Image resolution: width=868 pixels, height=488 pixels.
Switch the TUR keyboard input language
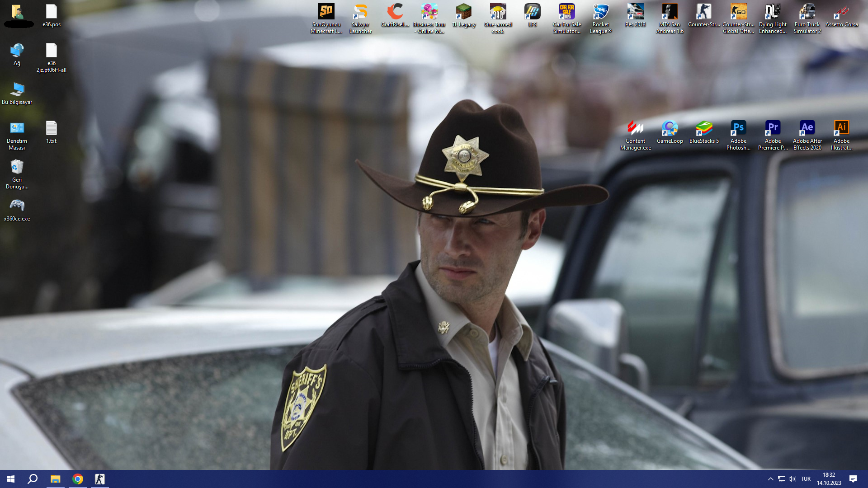(806, 479)
